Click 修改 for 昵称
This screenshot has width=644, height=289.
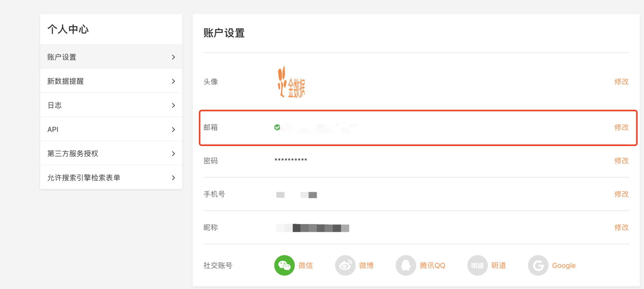tap(621, 228)
